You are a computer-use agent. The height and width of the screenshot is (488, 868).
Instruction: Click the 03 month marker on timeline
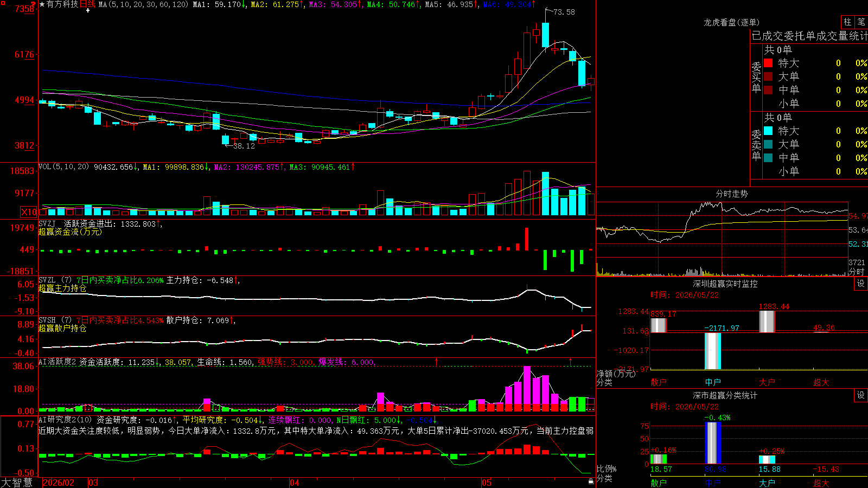point(93,483)
